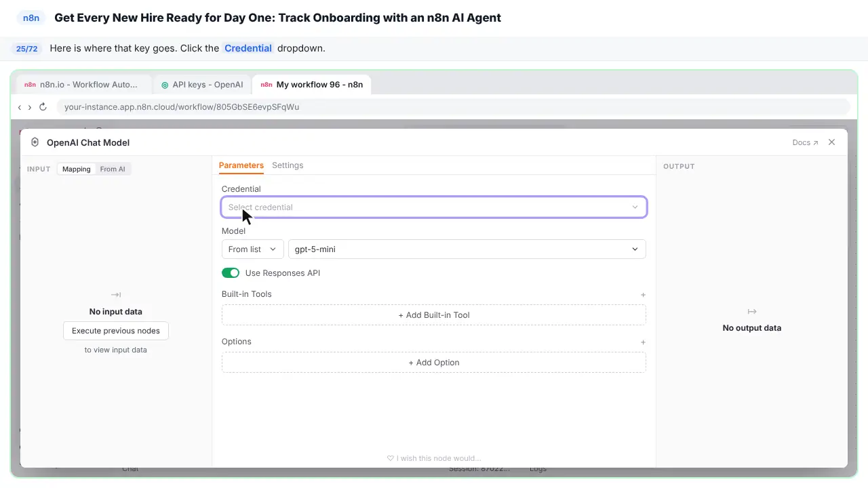Click the 25/72 step counter badge
The width and height of the screenshot is (868, 488).
(27, 49)
